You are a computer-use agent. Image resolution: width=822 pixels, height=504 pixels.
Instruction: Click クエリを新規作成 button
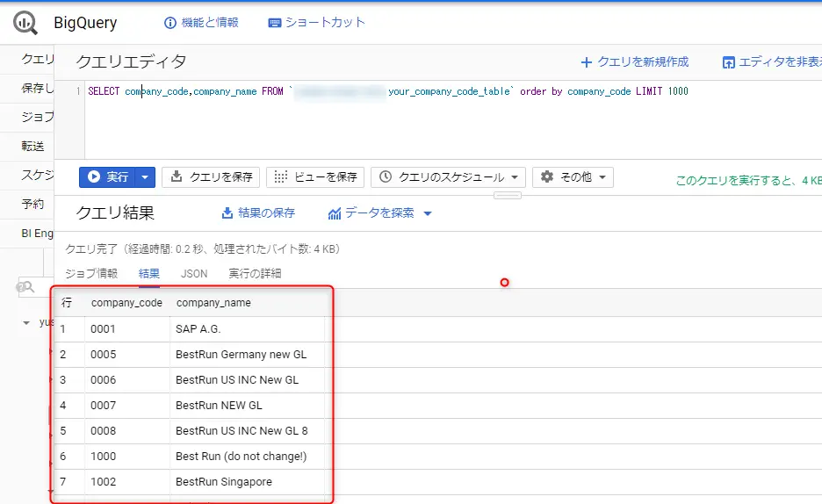click(x=635, y=62)
